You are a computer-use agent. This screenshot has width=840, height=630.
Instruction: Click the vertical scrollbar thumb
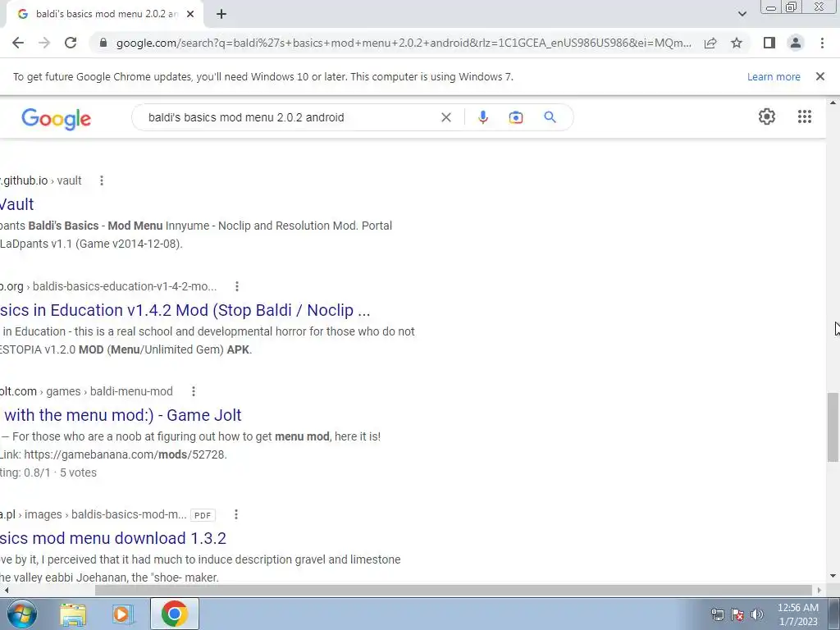point(833,427)
